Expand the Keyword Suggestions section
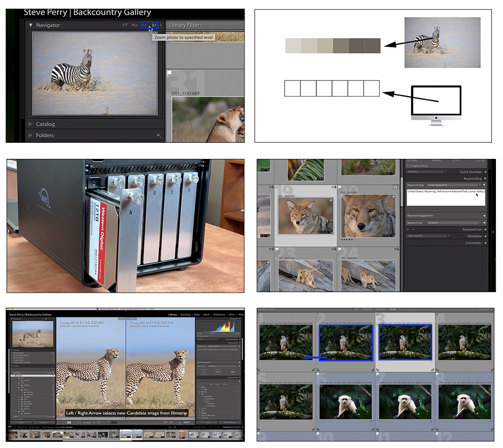503x448 pixels. 484,216
